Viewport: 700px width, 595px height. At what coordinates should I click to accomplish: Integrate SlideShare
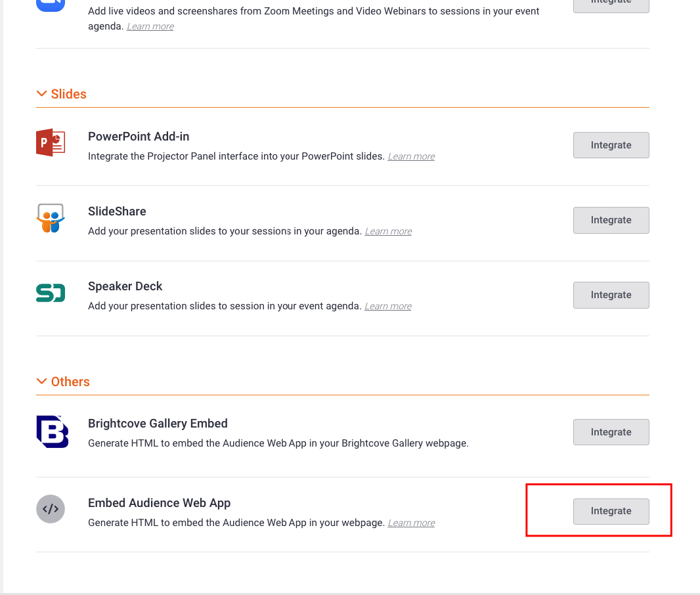point(611,220)
